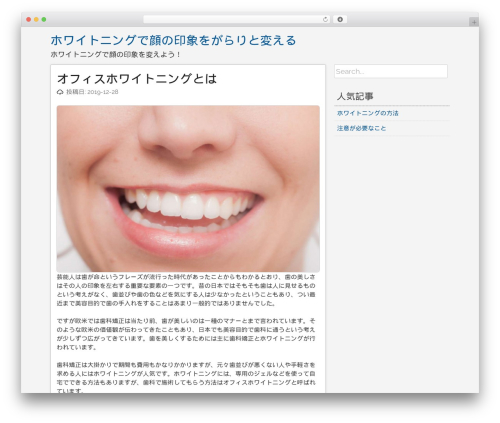Open the 注意が必要なこと article link
Image resolution: width=500 pixels, height=423 pixels.
click(x=361, y=128)
